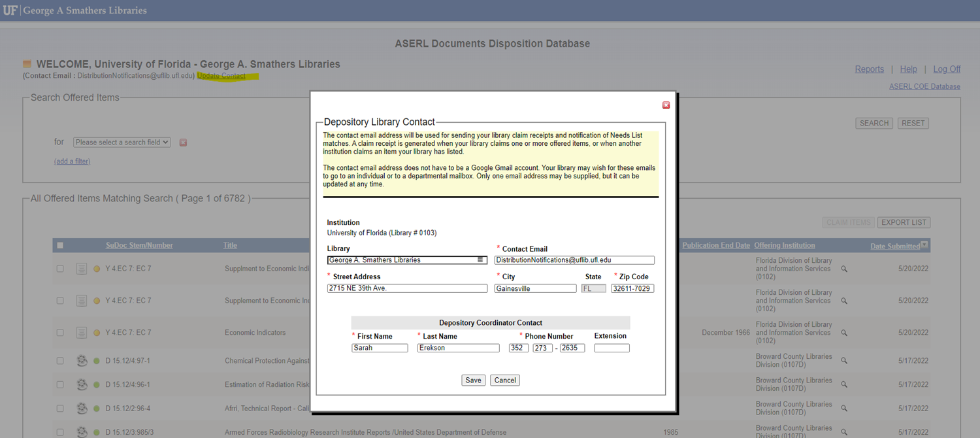The width and height of the screenshot is (980, 438).
Task: Click the SEARCH button
Action: pyautogui.click(x=874, y=124)
